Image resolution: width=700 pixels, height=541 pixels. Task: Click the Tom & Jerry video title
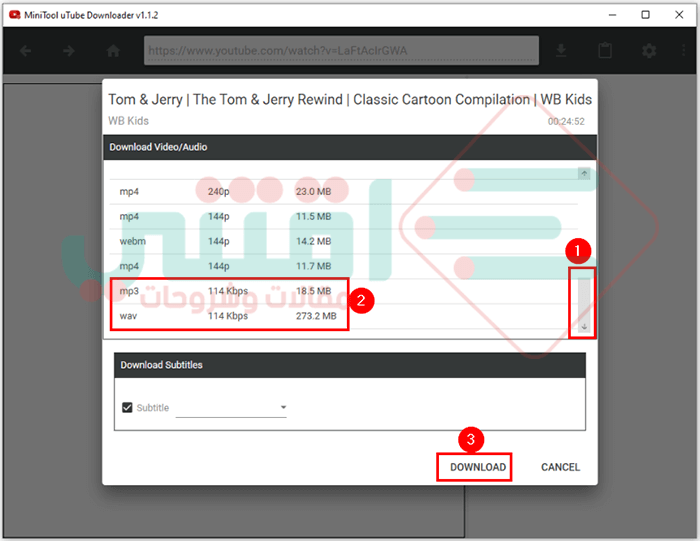click(350, 99)
